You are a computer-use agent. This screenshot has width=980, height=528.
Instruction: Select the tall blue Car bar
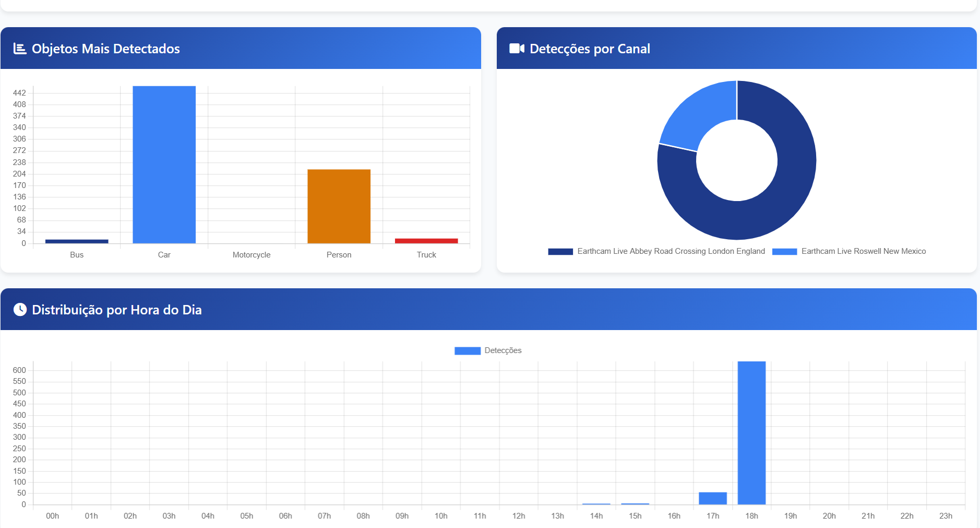[164, 165]
